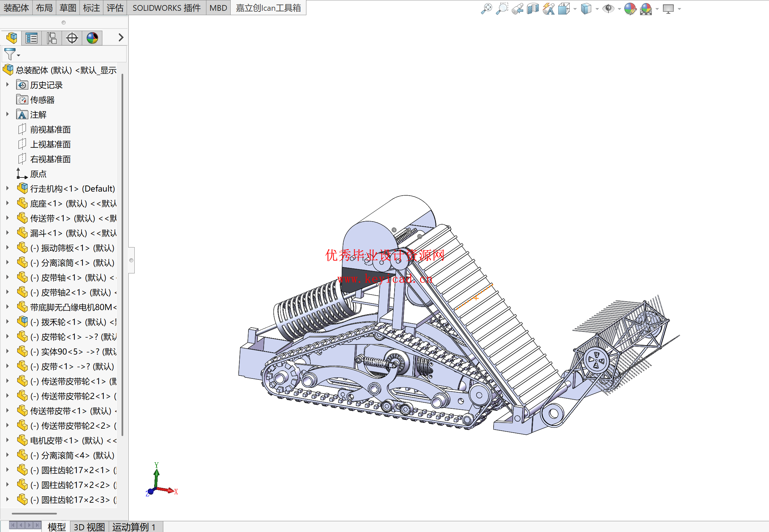The image size is (769, 532).
Task: Switch to the 草图 ribbon tab
Action: click(68, 8)
